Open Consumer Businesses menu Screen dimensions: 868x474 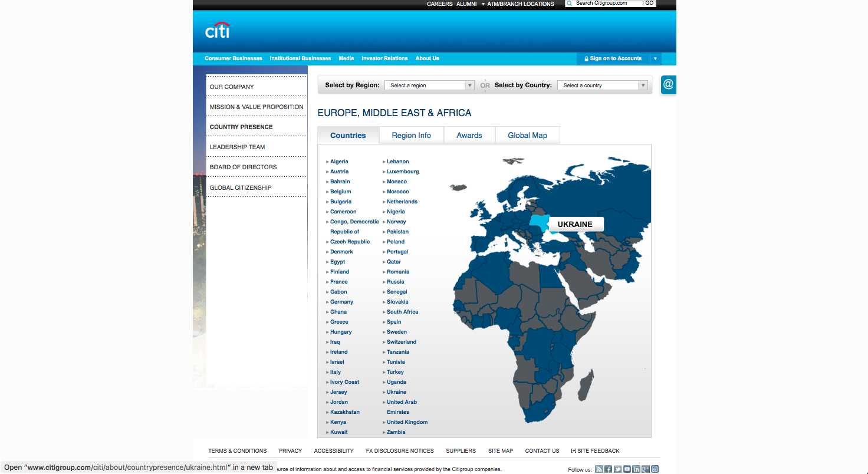pyautogui.click(x=234, y=58)
